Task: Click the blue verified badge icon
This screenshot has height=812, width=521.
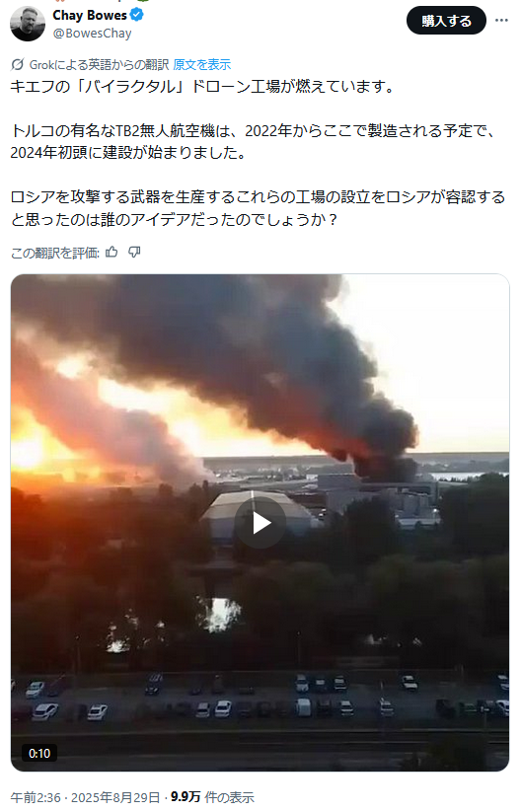Action: coord(137,15)
